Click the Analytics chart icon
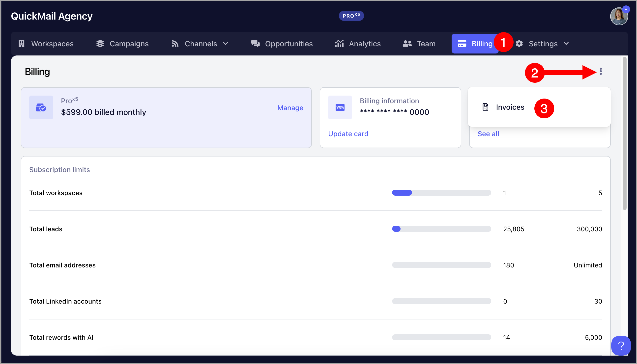The width and height of the screenshot is (637, 364). [x=340, y=44]
